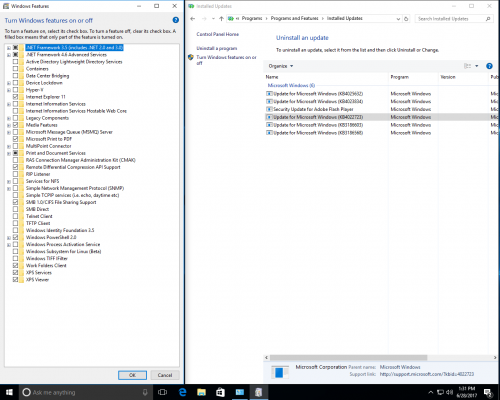The height and width of the screenshot is (400, 500).
Task: Cancel the Windows Features dialog
Action: point(165,375)
